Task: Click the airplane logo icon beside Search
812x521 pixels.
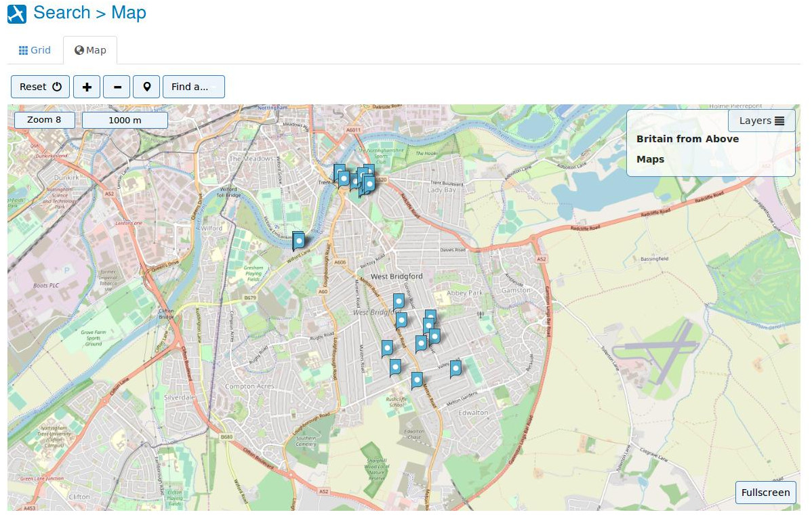Action: (16, 14)
